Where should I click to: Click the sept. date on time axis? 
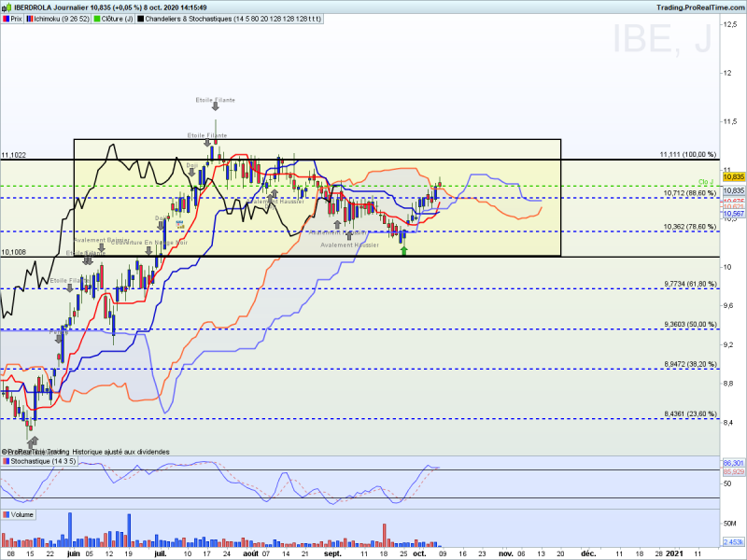click(x=332, y=553)
